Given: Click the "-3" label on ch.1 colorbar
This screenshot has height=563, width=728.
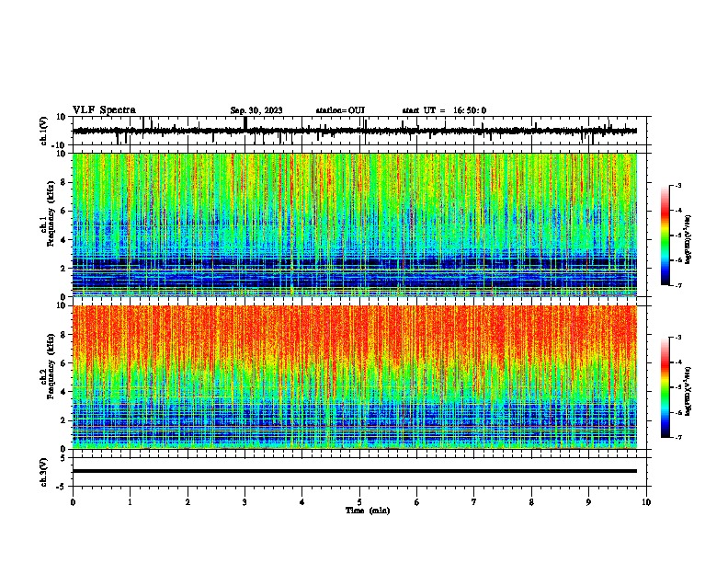Looking at the screenshot, I should coord(677,185).
